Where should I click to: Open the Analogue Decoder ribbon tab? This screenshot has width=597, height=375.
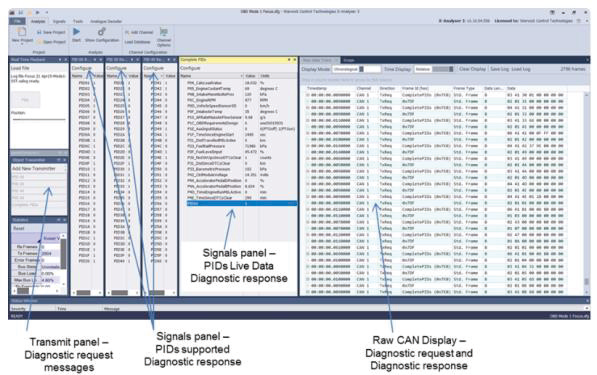tap(106, 21)
